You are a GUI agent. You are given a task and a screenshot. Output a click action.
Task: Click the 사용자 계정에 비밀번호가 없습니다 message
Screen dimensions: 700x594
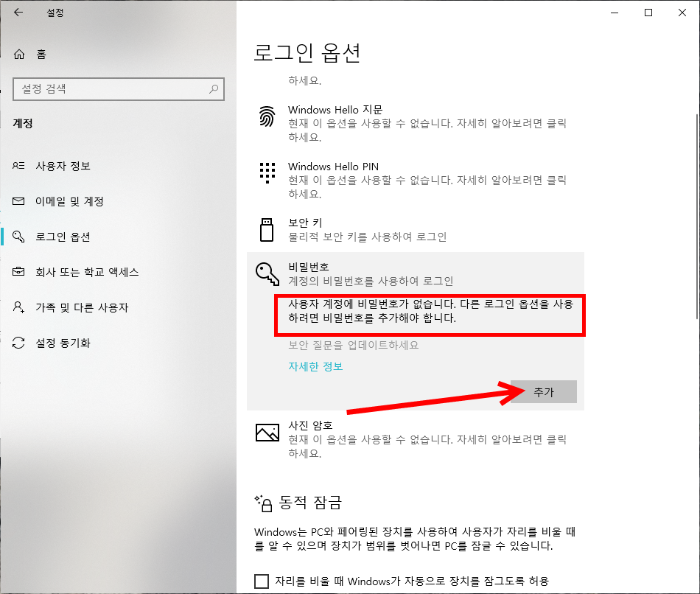430,311
